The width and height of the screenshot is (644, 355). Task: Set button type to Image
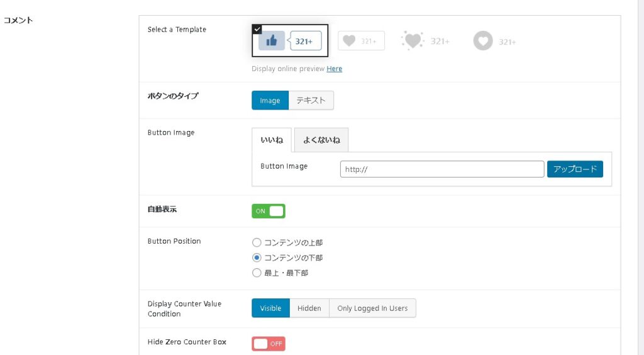270,101
